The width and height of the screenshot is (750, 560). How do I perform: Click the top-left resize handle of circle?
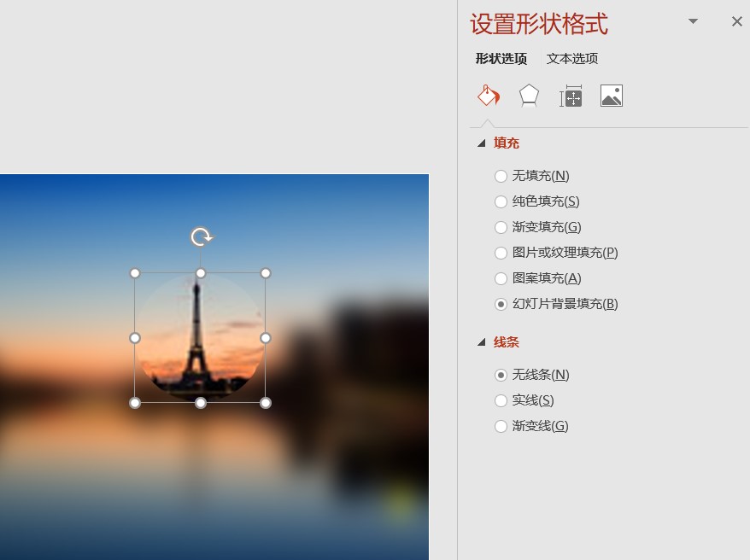[x=135, y=273]
